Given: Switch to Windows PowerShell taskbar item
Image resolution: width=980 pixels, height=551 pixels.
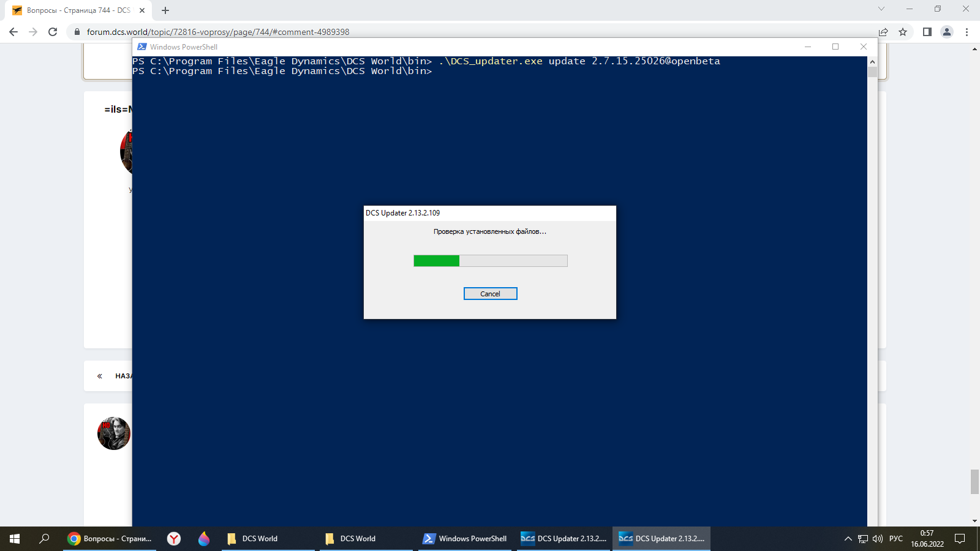Looking at the screenshot, I should 465,539.
